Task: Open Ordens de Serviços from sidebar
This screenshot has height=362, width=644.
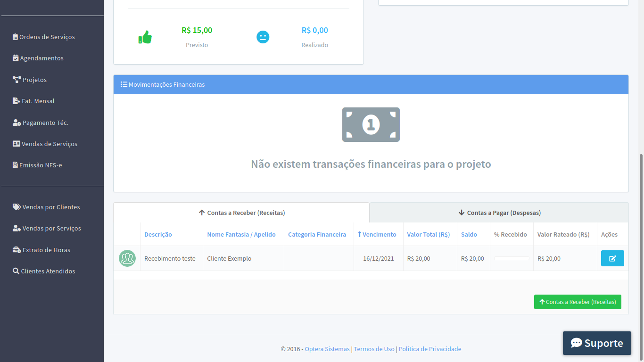Action: (47, 37)
